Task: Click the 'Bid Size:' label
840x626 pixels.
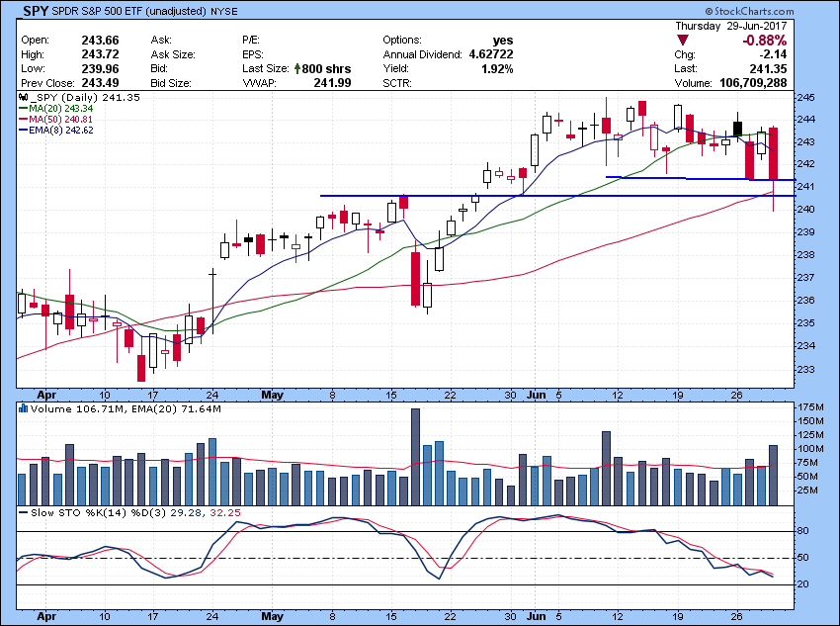Action: coord(171,83)
